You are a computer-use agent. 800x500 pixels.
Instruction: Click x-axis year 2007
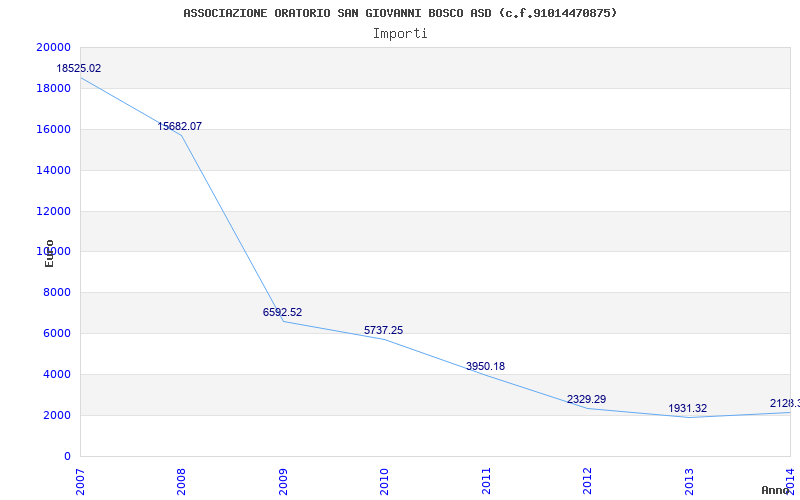point(80,481)
